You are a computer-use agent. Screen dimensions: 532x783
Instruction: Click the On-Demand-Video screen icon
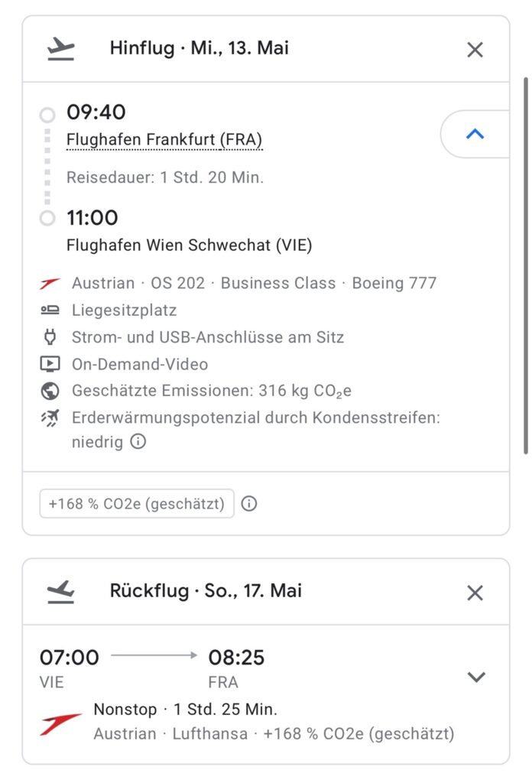[50, 364]
